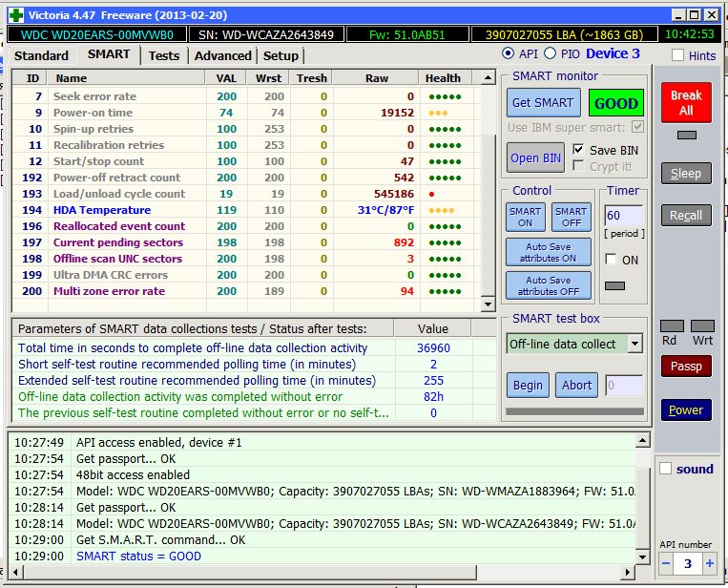Screen dimensions: 728x588
Task: Click the small indicator under Break All
Action: [687, 136]
